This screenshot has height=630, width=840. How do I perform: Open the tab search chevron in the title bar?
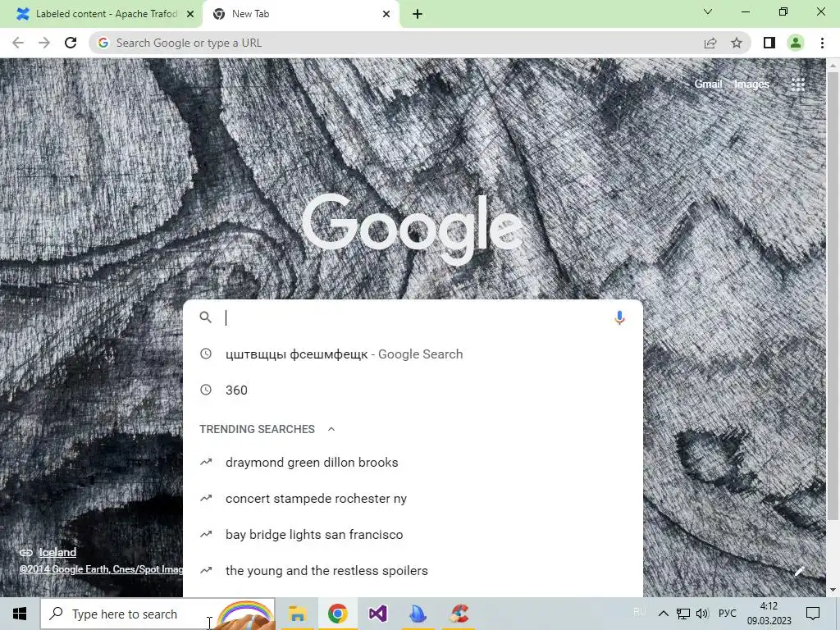click(708, 11)
